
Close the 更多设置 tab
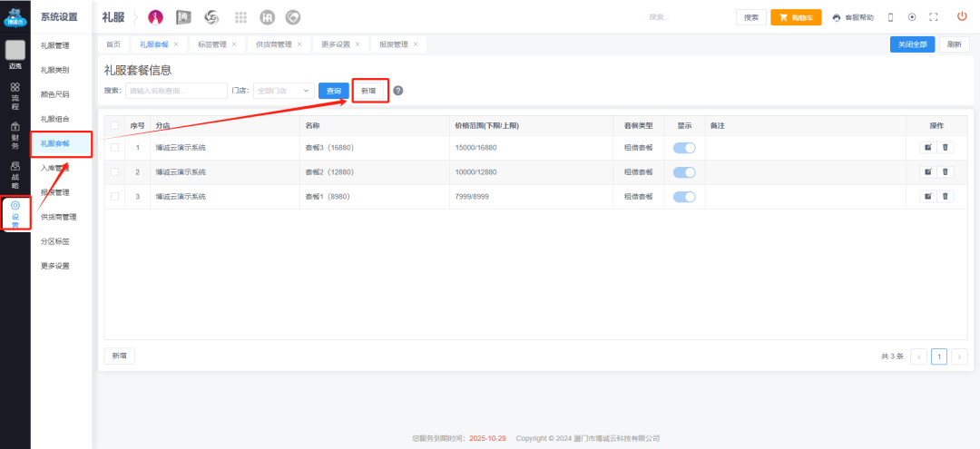(x=358, y=44)
